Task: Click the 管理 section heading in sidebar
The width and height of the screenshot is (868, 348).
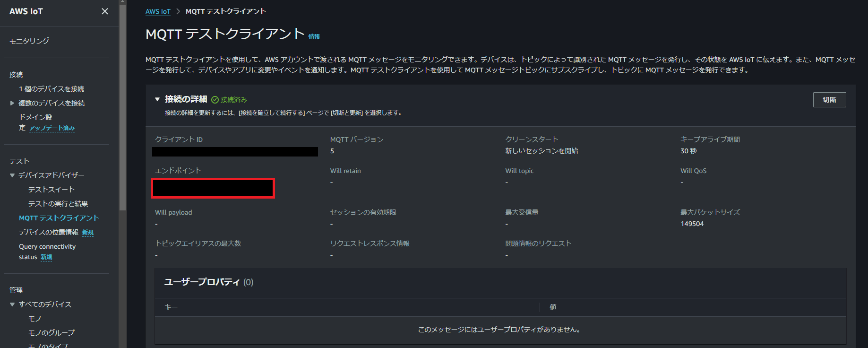Action: (16, 290)
